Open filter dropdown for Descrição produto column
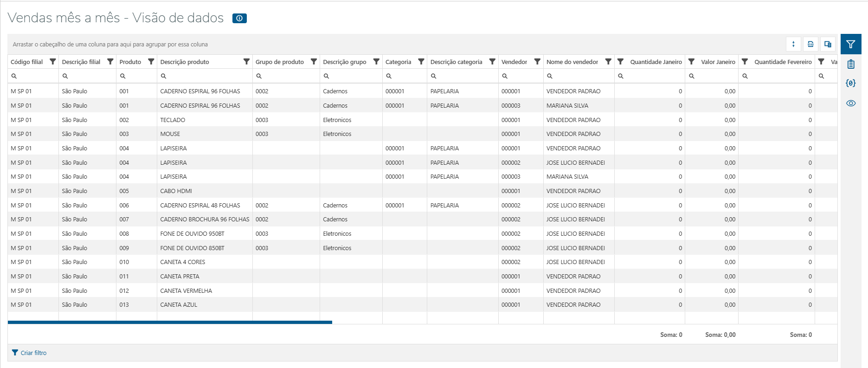Viewport: 868px width, 368px height. tap(246, 62)
